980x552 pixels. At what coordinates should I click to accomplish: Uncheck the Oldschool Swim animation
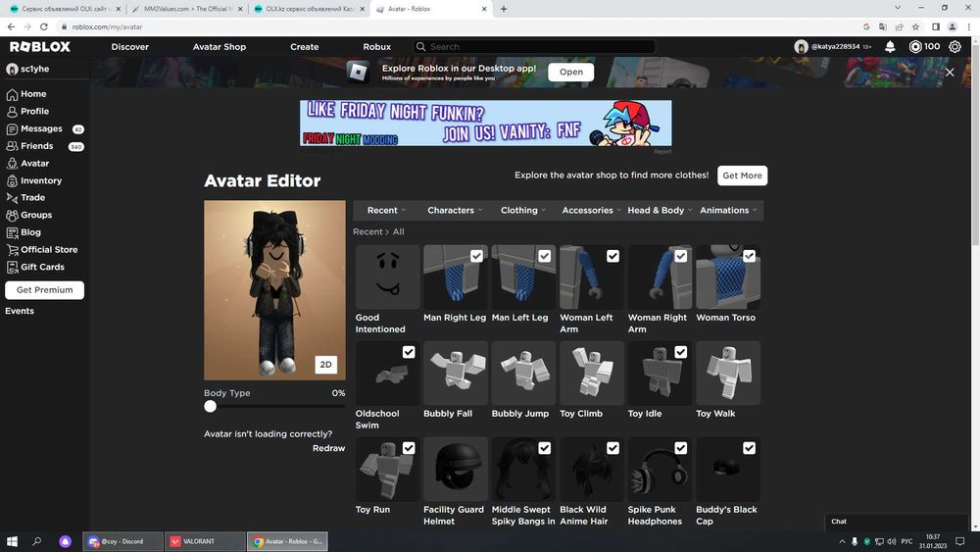[408, 352]
